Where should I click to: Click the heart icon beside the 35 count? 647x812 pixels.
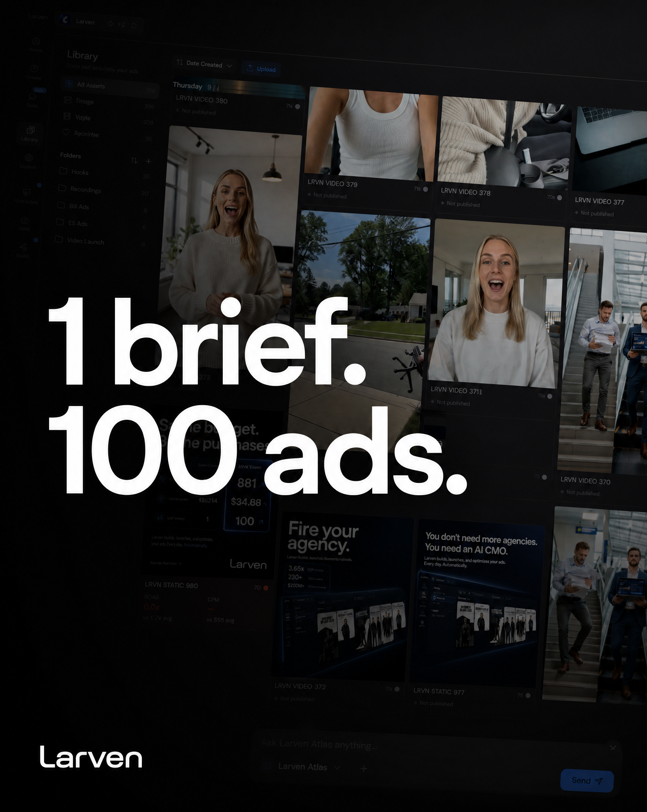[x=66, y=132]
